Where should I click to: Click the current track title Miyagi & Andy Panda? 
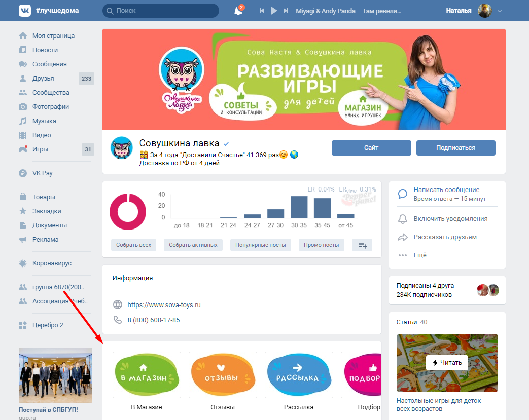[348, 11]
